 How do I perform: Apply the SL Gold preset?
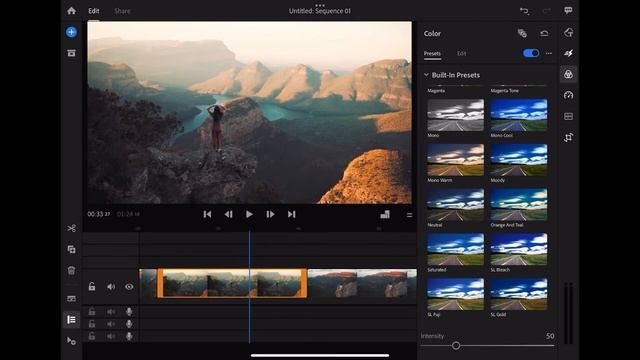pyautogui.click(x=519, y=294)
